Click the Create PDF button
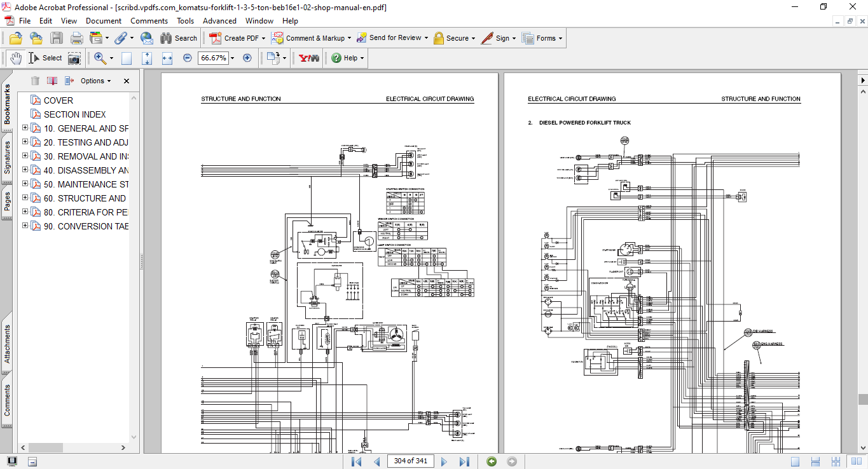 pyautogui.click(x=237, y=38)
